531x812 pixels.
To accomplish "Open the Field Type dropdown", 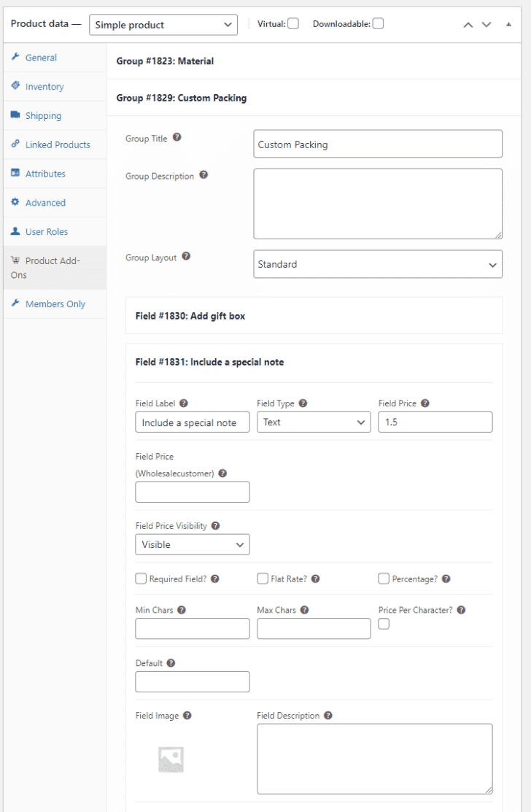I will pyautogui.click(x=314, y=422).
